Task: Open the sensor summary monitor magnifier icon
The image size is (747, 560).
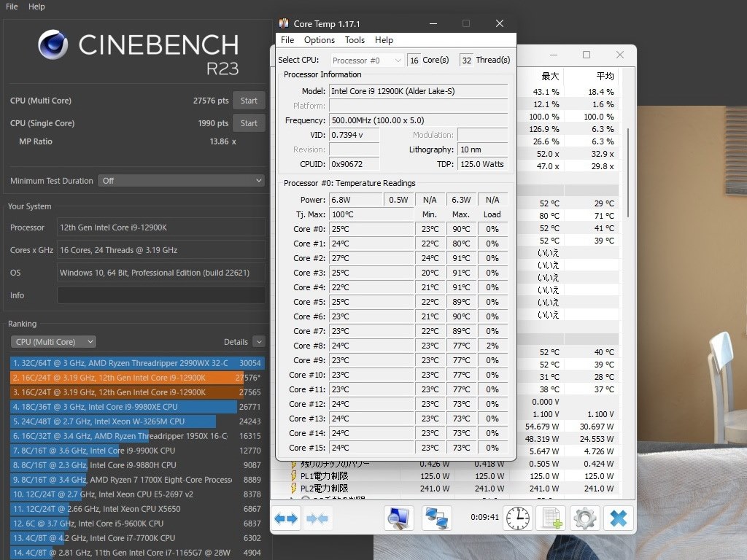Action: (x=399, y=518)
